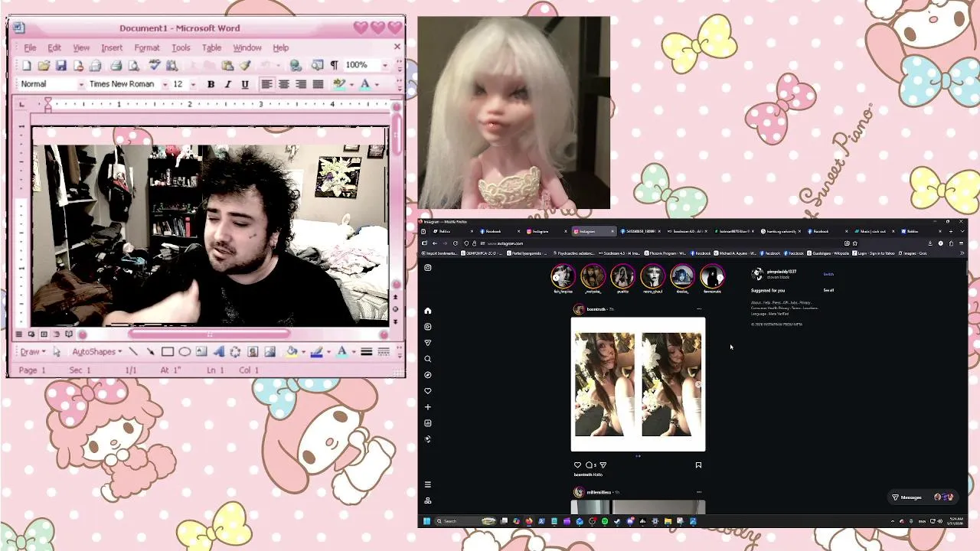Expand the AutoShapes menu on Drawing toolbar
Image resolution: width=980 pixels, height=551 pixels.
(x=97, y=352)
